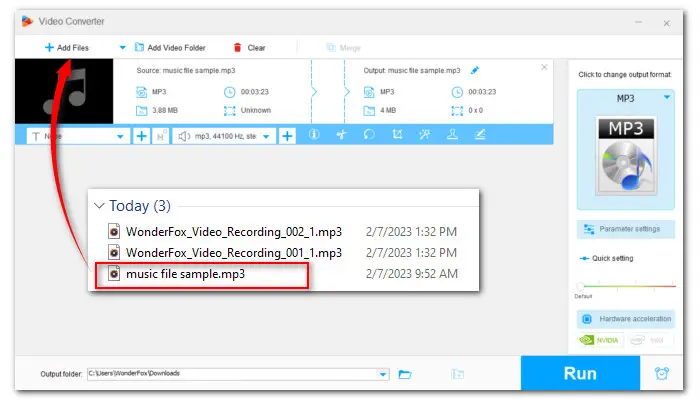Screen dimensions: 700x407
Task: Open the Watermark stamp tool
Action: click(x=452, y=134)
